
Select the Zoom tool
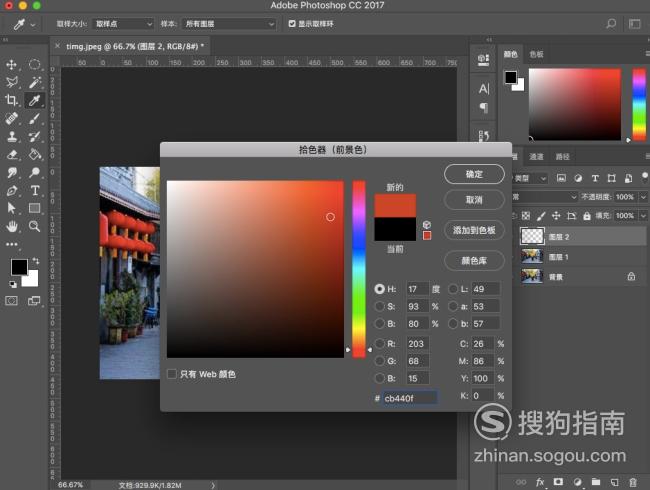[34, 226]
